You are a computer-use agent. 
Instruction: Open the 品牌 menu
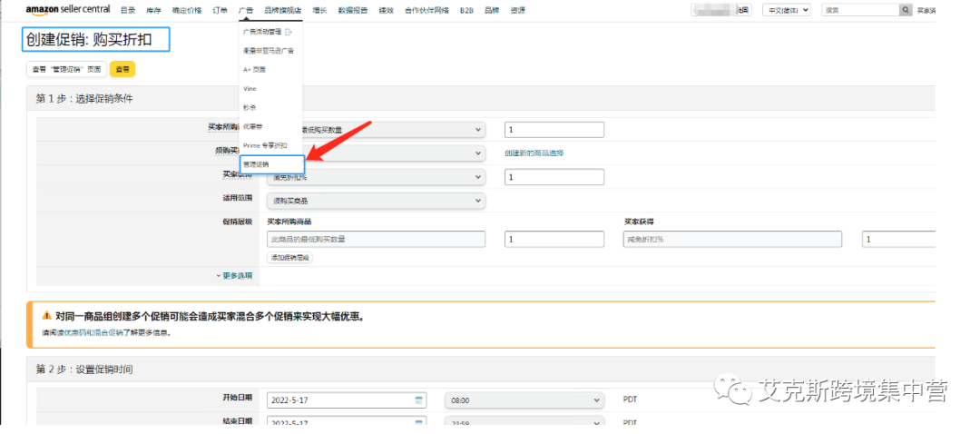[491, 10]
